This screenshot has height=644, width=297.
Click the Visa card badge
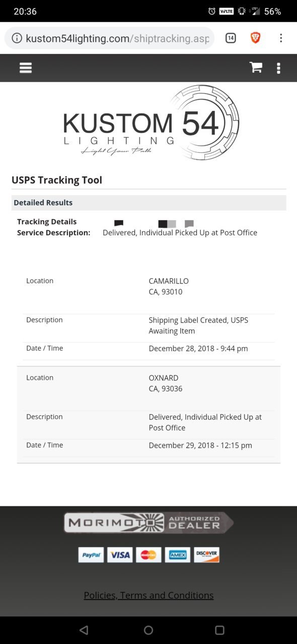click(120, 555)
